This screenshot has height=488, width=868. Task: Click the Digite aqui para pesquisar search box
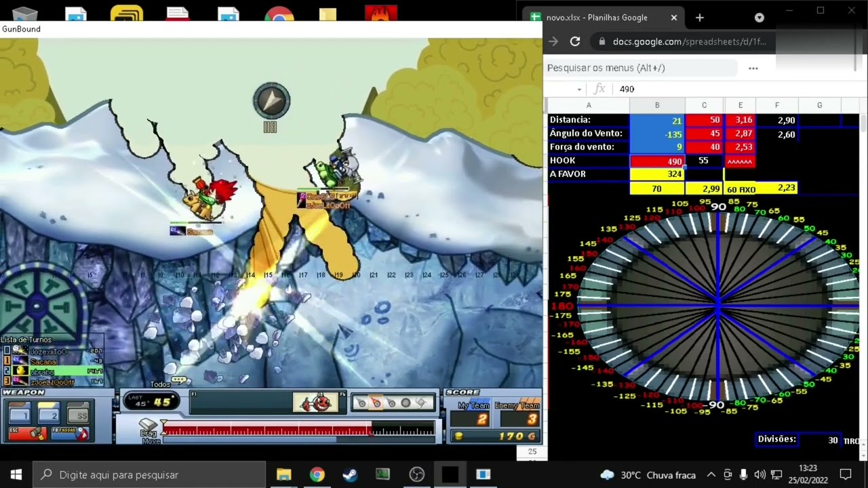[149, 474]
